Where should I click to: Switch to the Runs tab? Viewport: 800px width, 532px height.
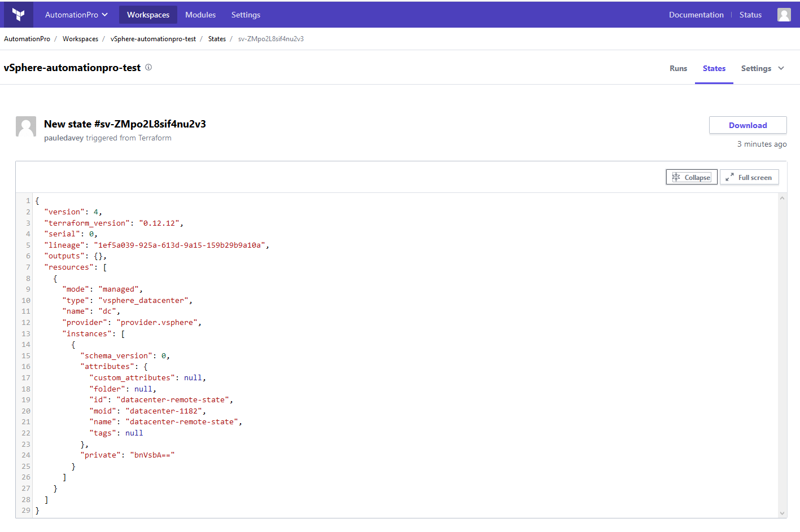click(678, 68)
